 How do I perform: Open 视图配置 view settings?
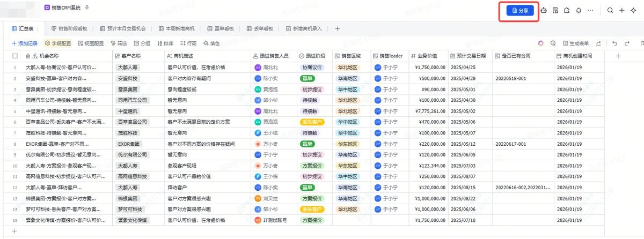tap(91, 43)
